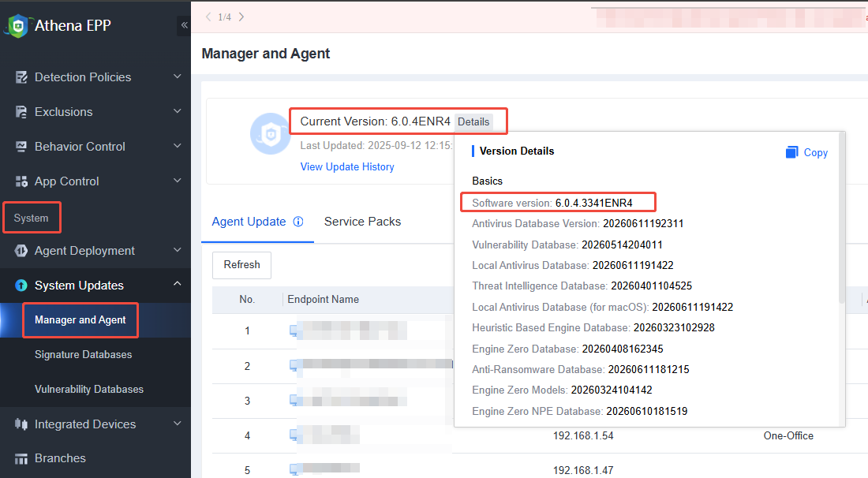The image size is (868, 478).
Task: Click the IP address 192.168.1.54
Action: [x=583, y=436]
